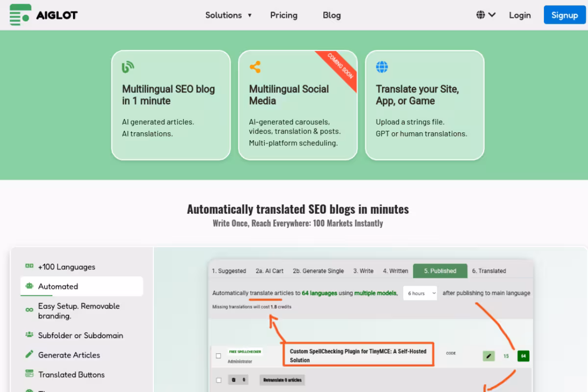Open the 6 hours delay dropdown

[x=420, y=293]
